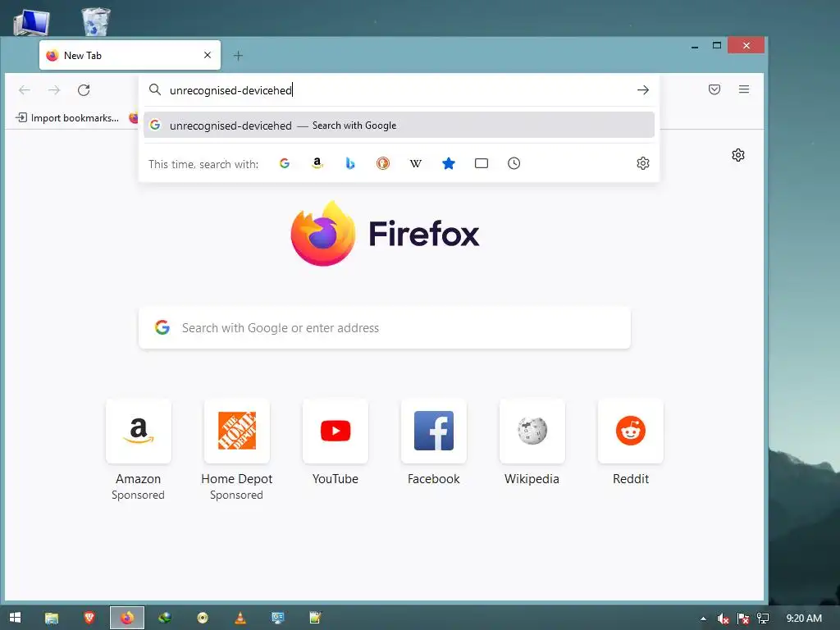Search history using the clock icon
The height and width of the screenshot is (630, 840).
tap(514, 163)
